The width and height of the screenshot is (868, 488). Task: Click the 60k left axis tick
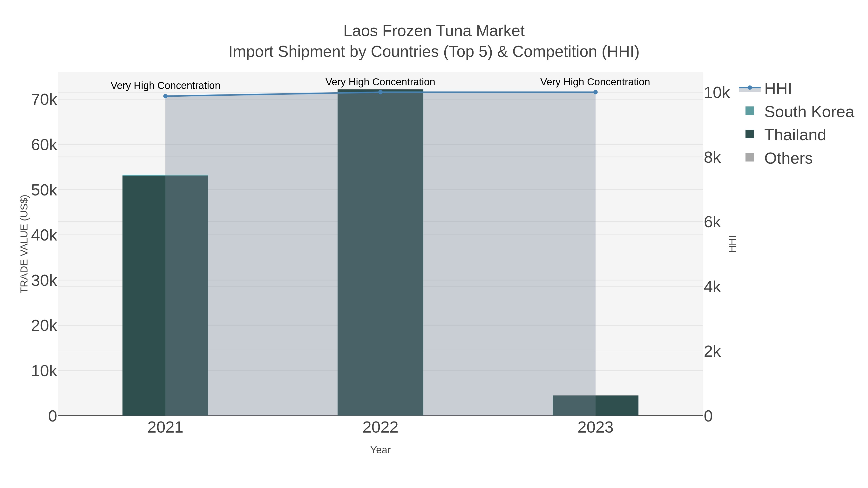(44, 145)
